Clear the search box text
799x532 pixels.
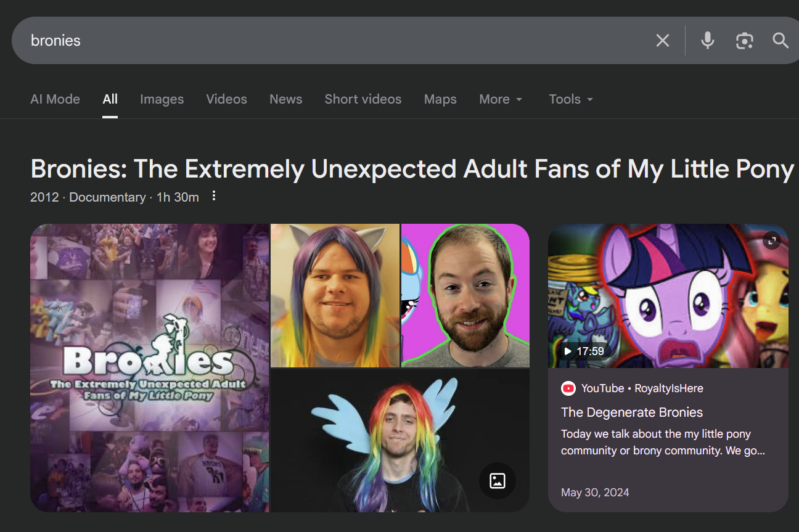coord(662,41)
